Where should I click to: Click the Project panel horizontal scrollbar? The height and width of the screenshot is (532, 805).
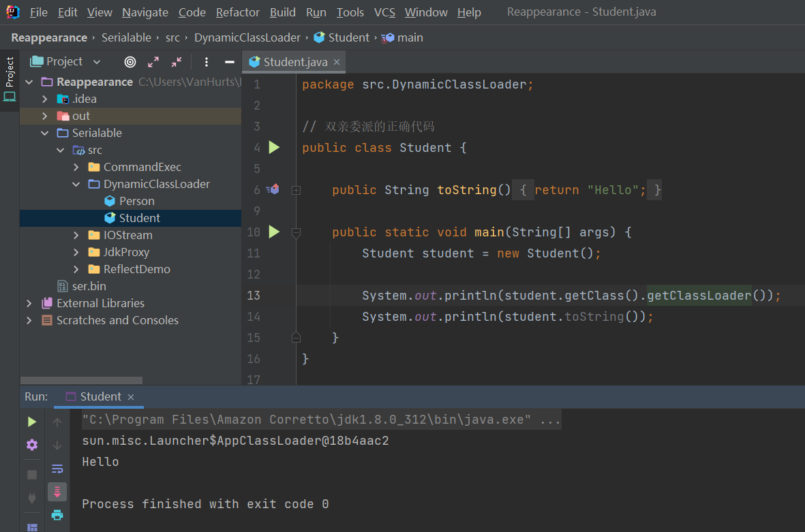[x=82, y=380]
